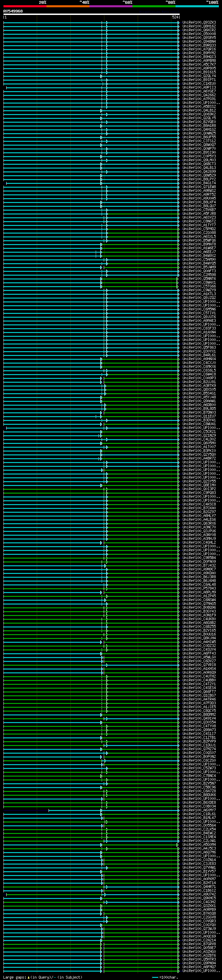Click UniRef100_Q9JUT6 label
The height and width of the screenshot is (980, 222).
pos(199,316)
